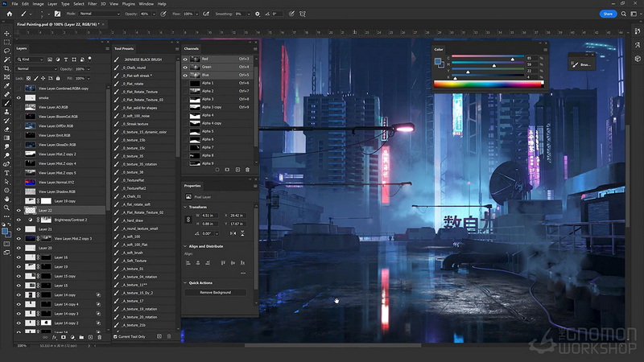
Task: Open the Smoothing value dropdown
Action: click(x=249, y=14)
